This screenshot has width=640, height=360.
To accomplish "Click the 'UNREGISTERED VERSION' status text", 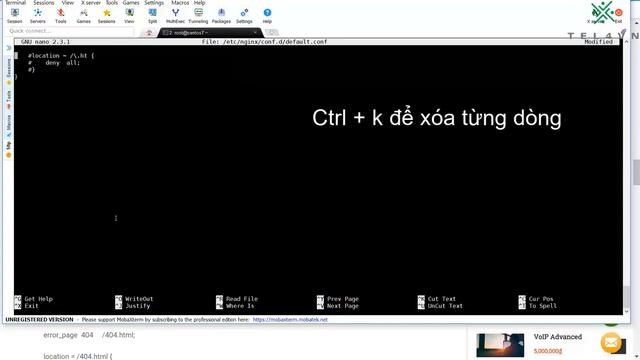I will coord(40,320).
